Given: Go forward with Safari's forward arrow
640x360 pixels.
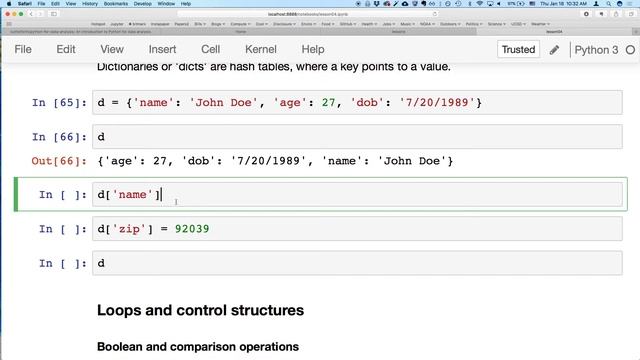Looking at the screenshot, I should point(40,14).
